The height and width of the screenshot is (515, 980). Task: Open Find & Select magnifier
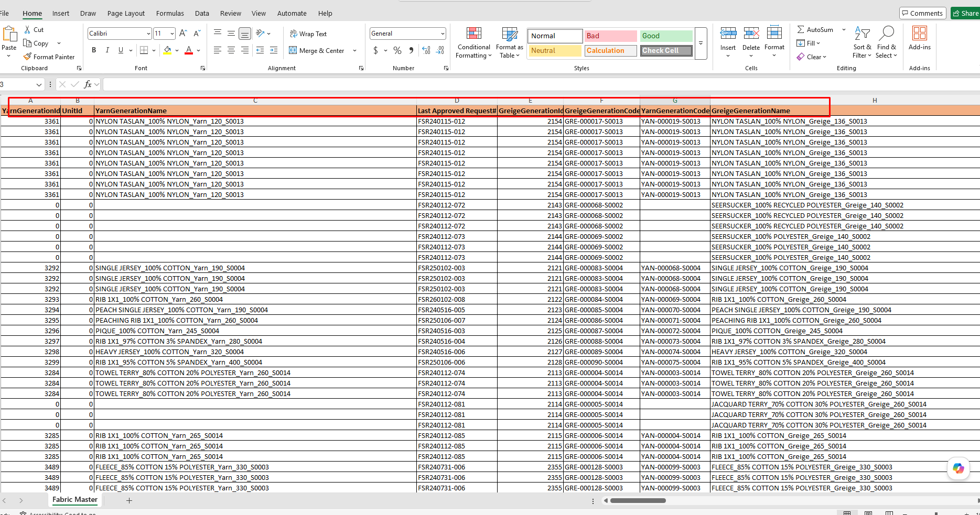pos(887,42)
